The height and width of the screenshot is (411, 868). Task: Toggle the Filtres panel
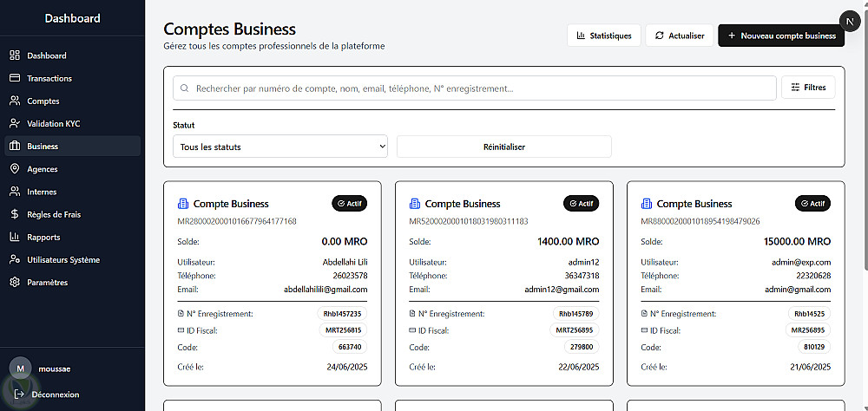(808, 88)
